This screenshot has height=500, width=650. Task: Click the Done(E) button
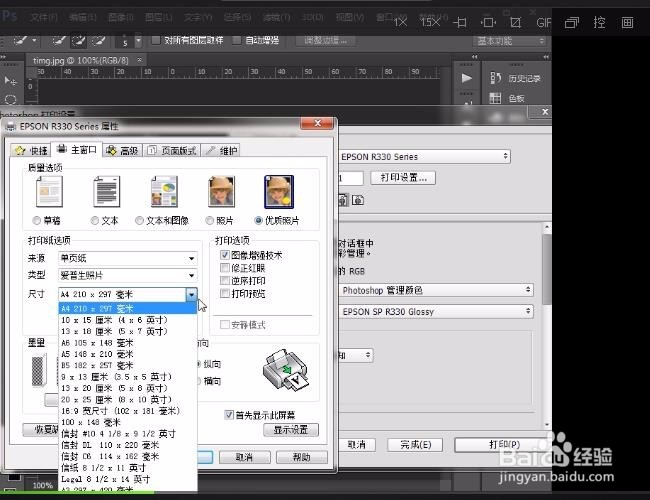(x=415, y=445)
